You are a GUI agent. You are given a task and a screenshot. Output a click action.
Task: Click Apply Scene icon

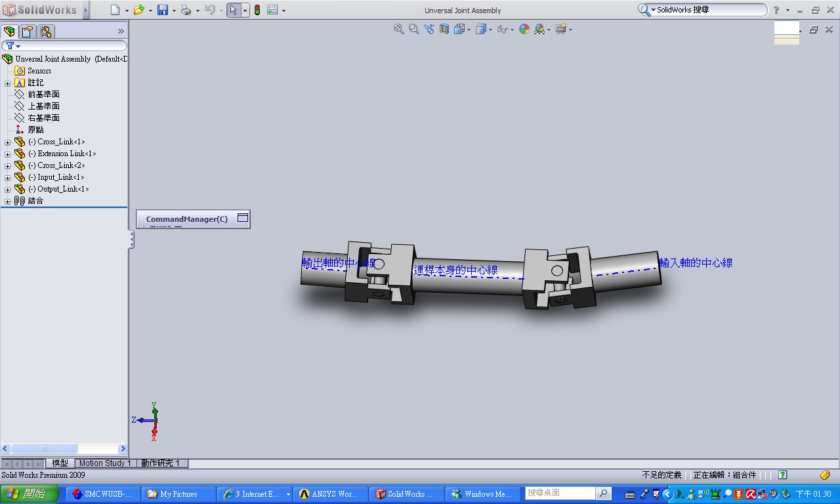(539, 29)
